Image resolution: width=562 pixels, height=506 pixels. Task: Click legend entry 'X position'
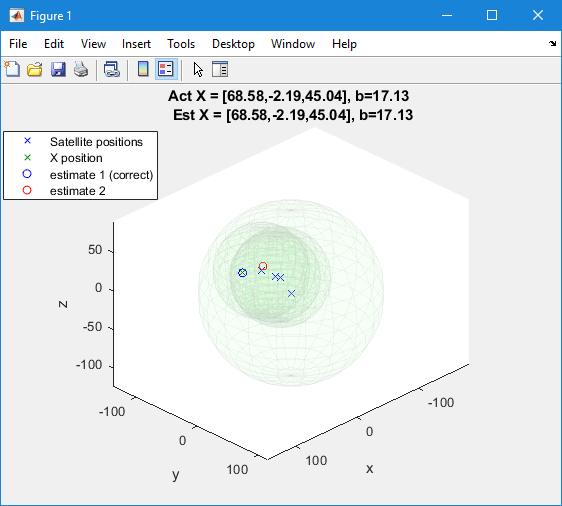click(x=76, y=158)
